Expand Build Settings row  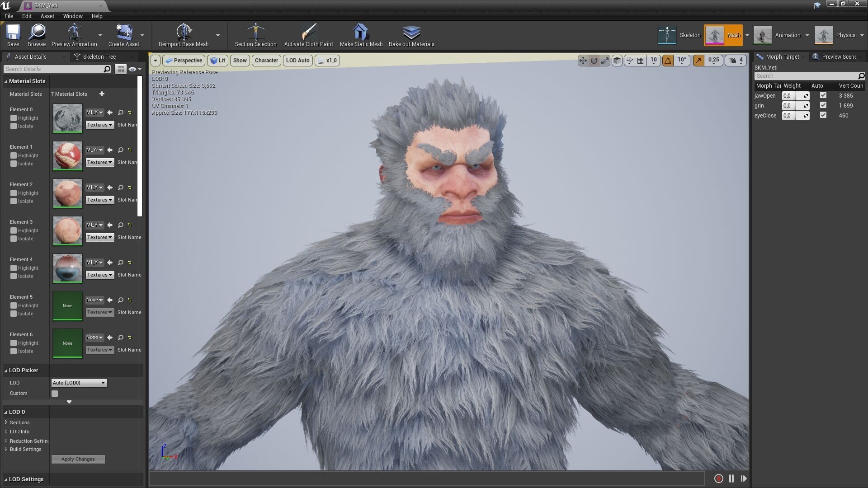pyautogui.click(x=6, y=449)
